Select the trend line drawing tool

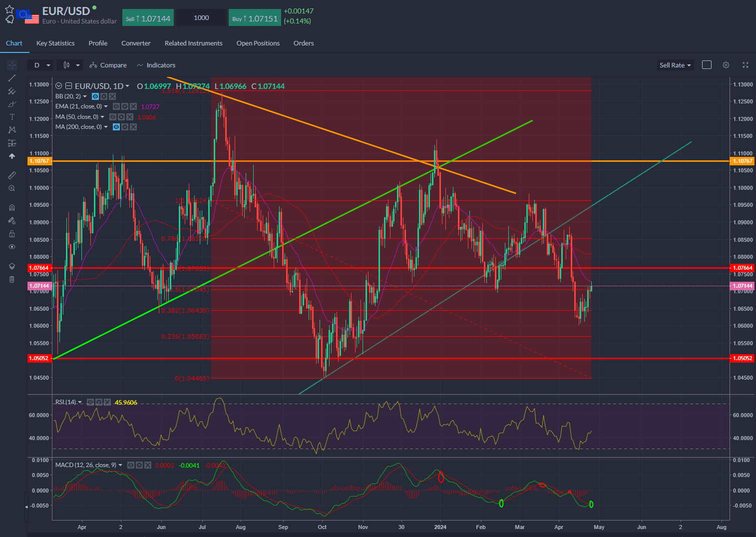click(x=12, y=78)
